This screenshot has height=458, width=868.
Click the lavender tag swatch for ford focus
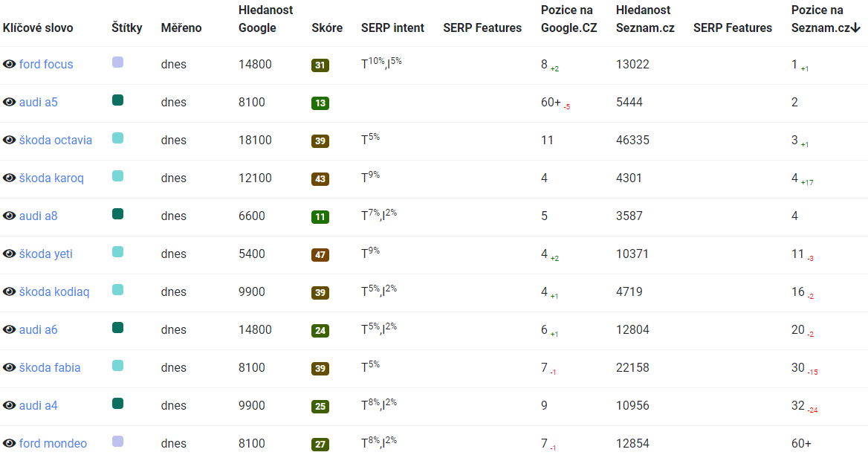[x=118, y=62]
